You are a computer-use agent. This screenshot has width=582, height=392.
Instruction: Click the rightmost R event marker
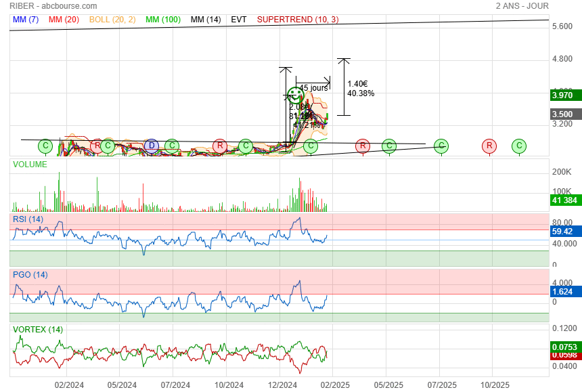point(489,146)
